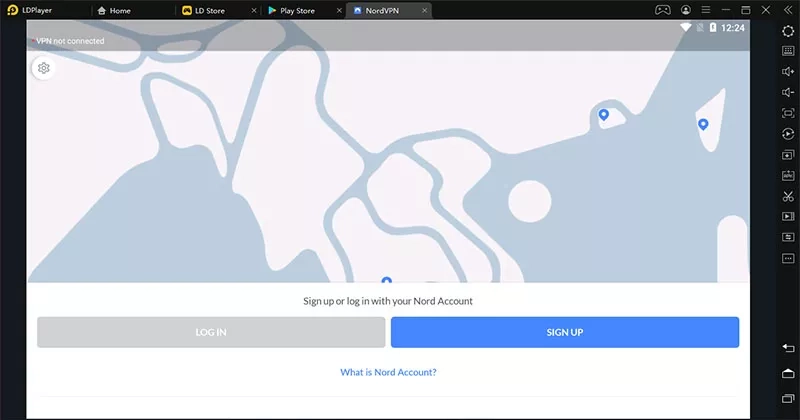Click the LDPlayer settings hexagon icon in sidebar

(x=788, y=31)
